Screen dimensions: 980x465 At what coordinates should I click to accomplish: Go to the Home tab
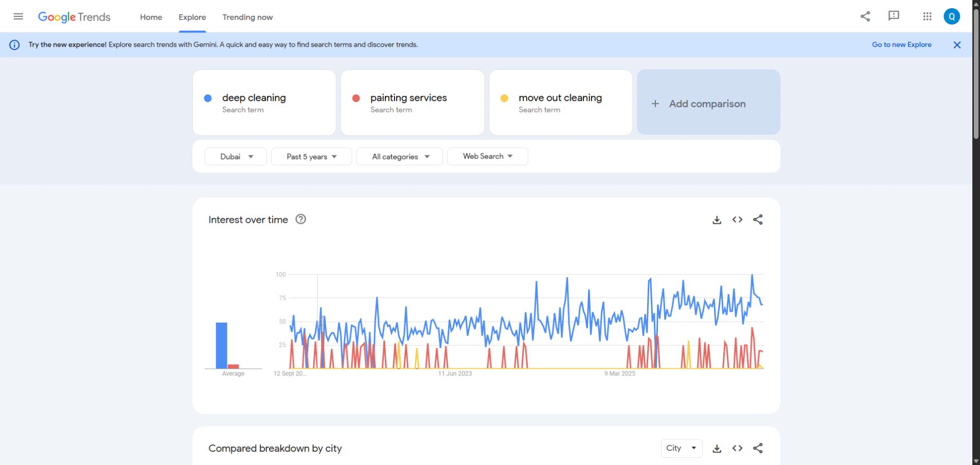151,17
